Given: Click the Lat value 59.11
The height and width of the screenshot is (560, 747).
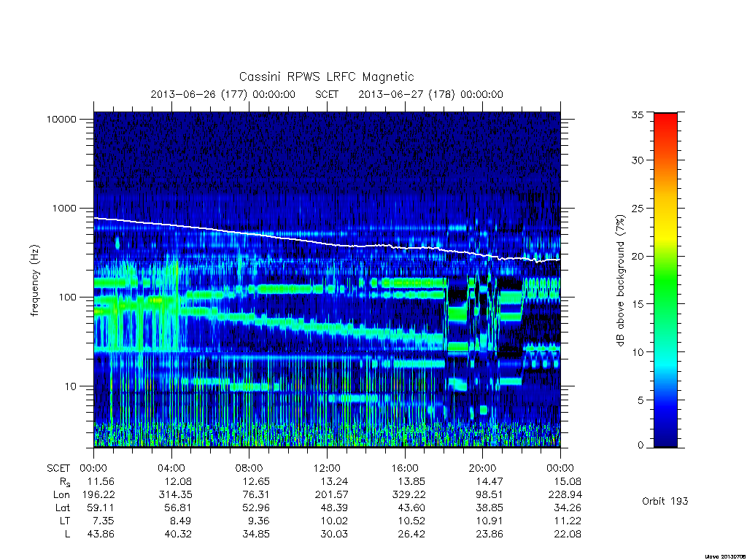Looking at the screenshot, I should pos(101,507).
